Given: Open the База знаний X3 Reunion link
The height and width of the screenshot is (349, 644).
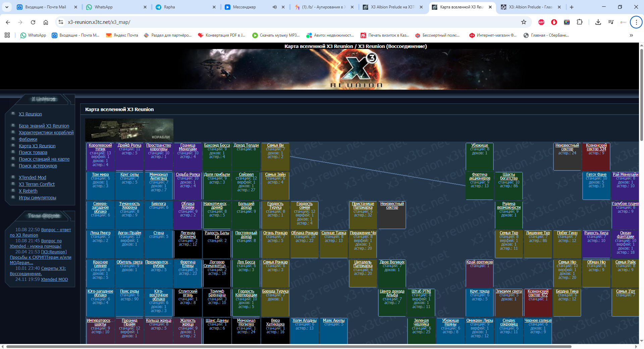Looking at the screenshot, I should (x=44, y=126).
